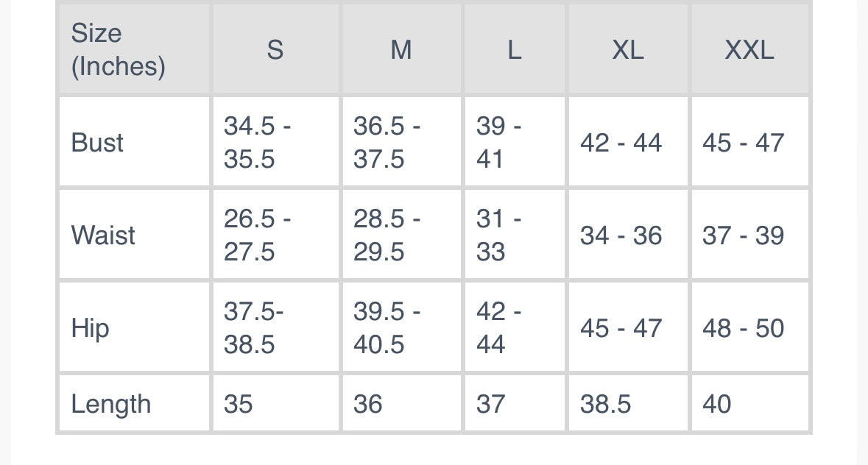Select the S size column header

(275, 50)
